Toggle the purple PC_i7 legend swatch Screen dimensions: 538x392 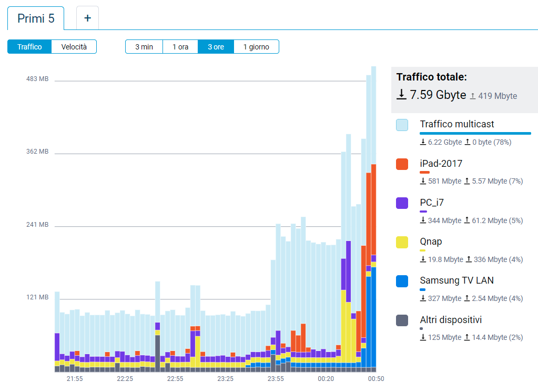coord(402,203)
